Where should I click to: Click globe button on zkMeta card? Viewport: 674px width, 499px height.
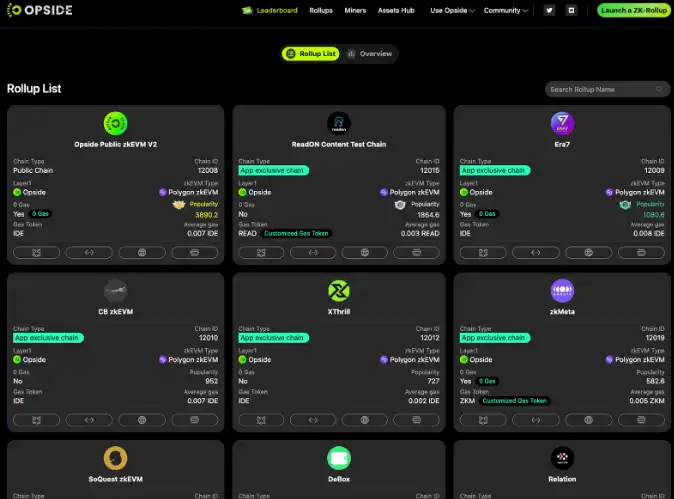[588, 420]
